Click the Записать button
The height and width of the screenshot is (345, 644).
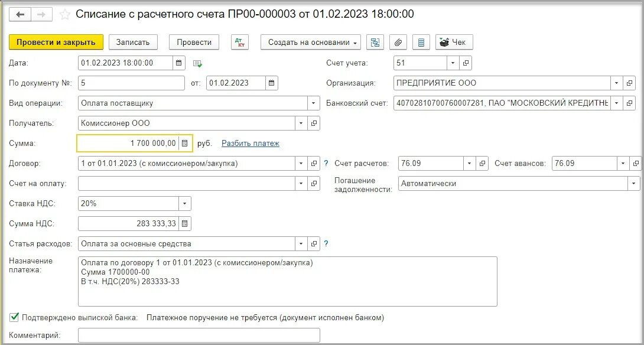click(x=134, y=42)
